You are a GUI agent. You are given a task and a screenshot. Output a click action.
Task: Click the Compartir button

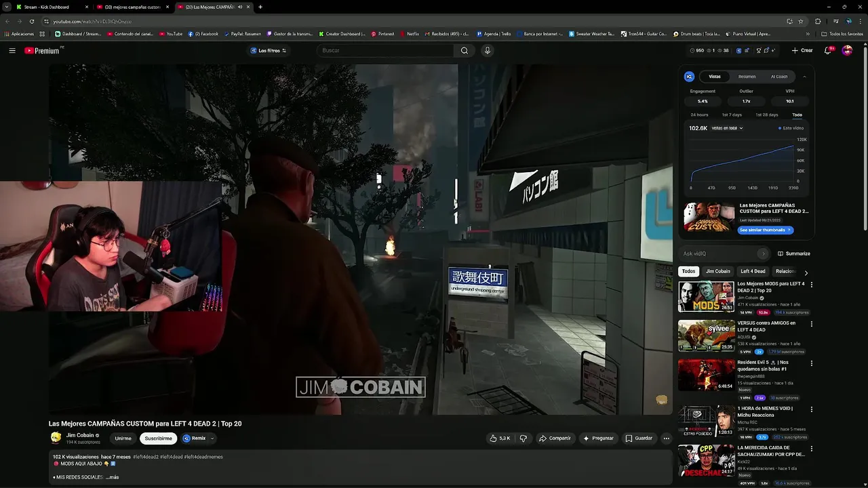pyautogui.click(x=555, y=439)
